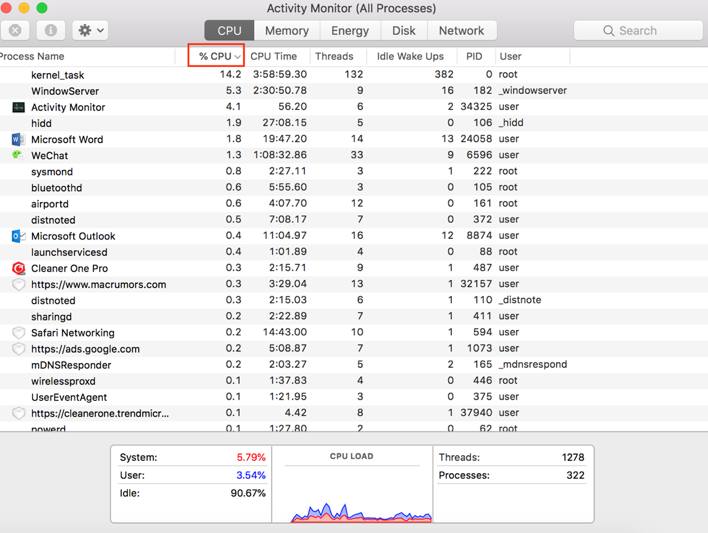The image size is (708, 533).
Task: Switch to the Energy tab
Action: tap(350, 31)
